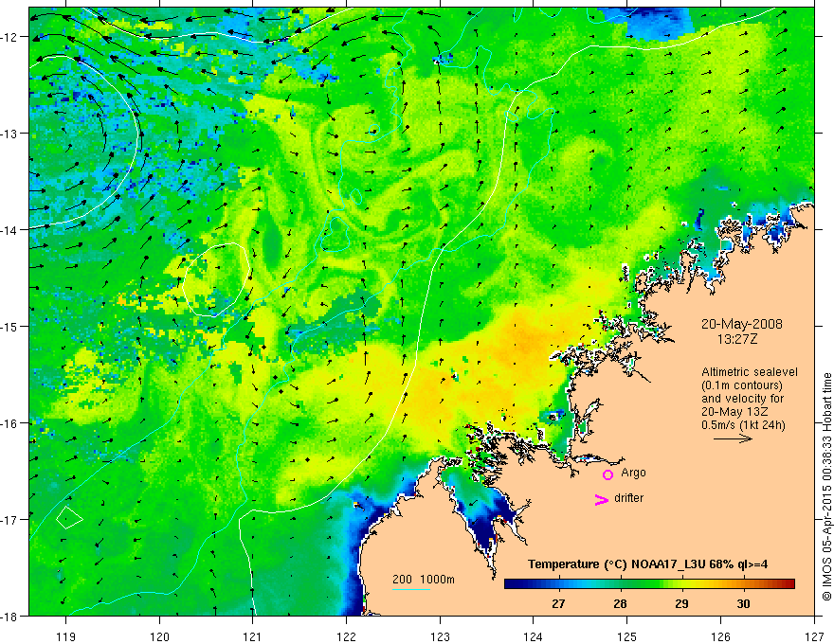
Task: Click the 'Altimetric sealevel' text line
Action: point(750,372)
